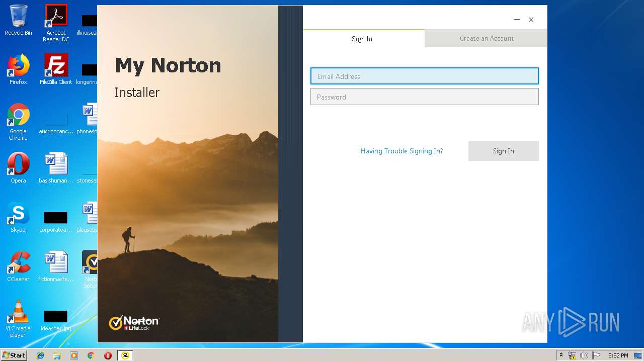Open the Windows Start menu
This screenshot has width=644, height=362.
[14, 355]
